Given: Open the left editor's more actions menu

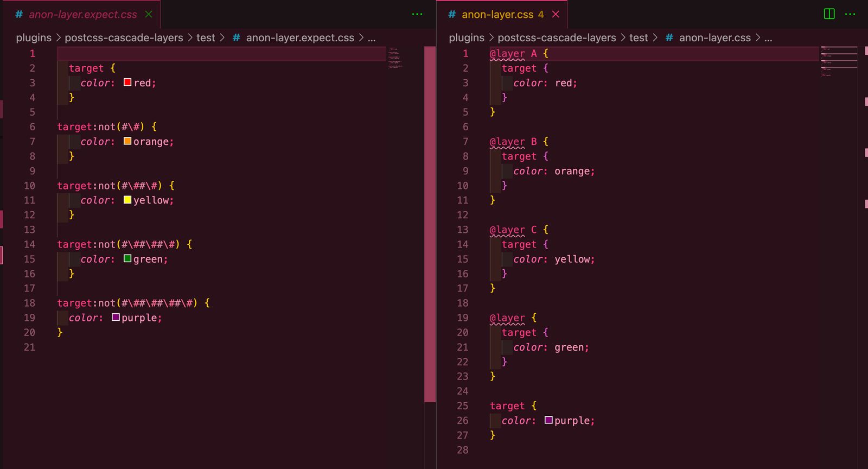Looking at the screenshot, I should point(417,14).
